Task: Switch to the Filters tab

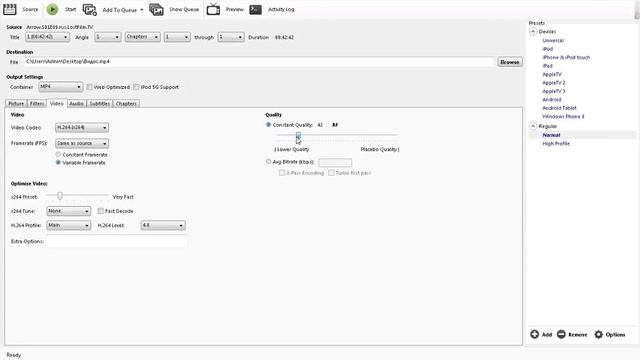Action: [x=37, y=104]
